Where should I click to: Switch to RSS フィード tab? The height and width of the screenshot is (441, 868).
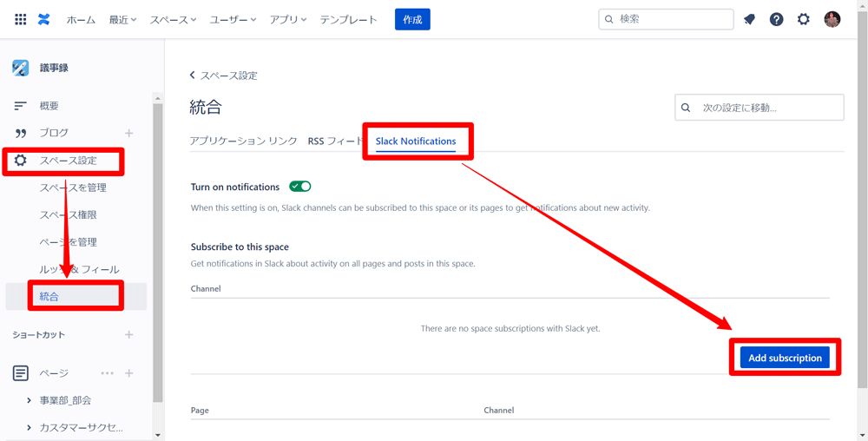click(x=335, y=142)
